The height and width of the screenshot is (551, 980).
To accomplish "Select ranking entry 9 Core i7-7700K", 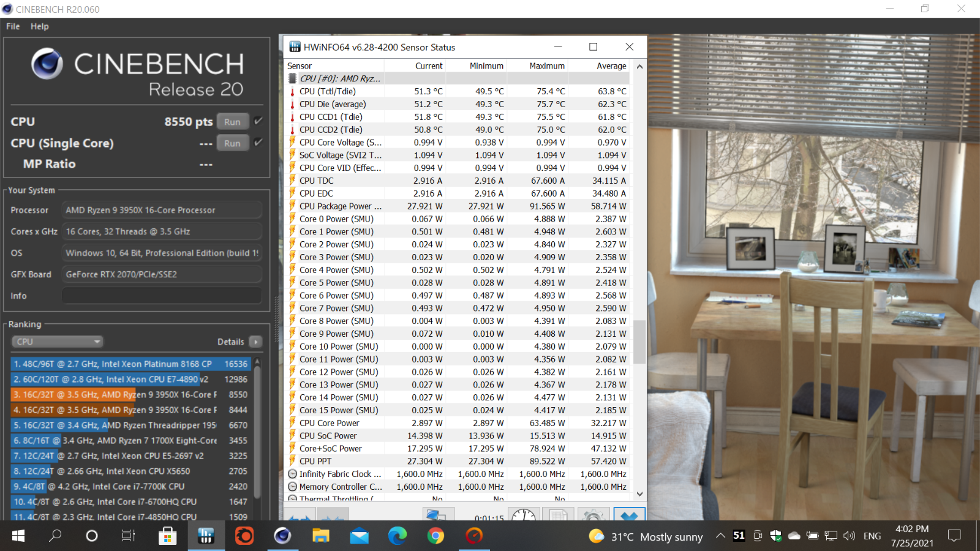I will 130,486.
